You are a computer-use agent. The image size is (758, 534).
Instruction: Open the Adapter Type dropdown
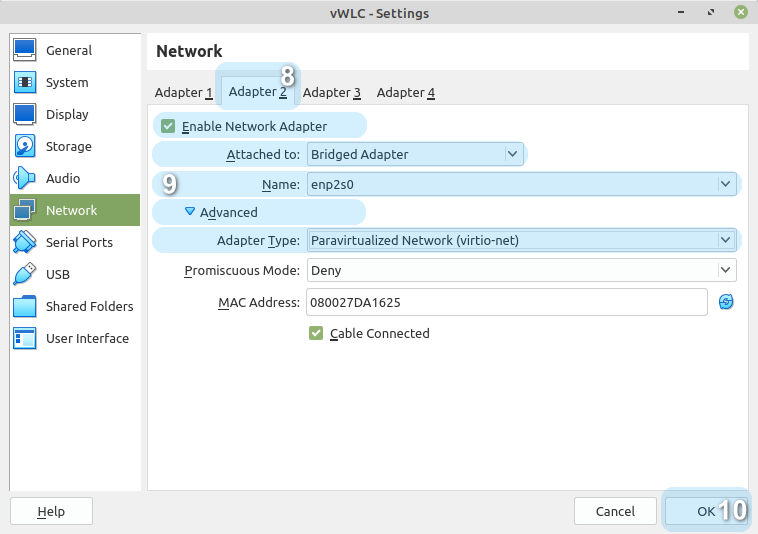click(x=725, y=240)
